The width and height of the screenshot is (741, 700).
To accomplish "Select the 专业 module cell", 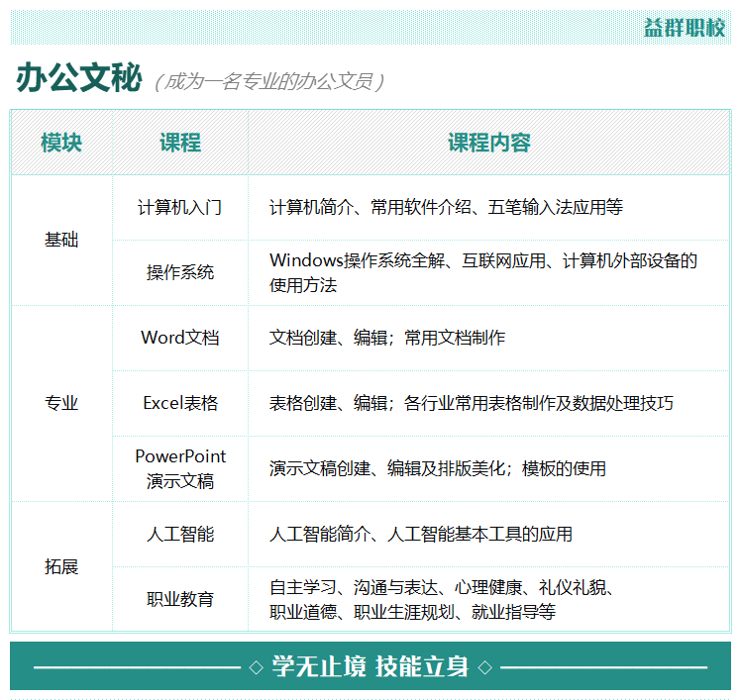I will pyautogui.click(x=61, y=403).
